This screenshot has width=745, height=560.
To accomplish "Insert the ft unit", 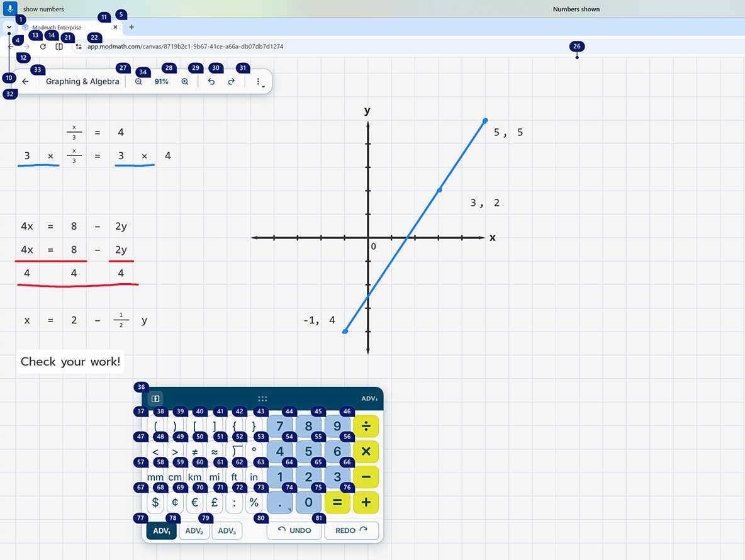I will (234, 477).
